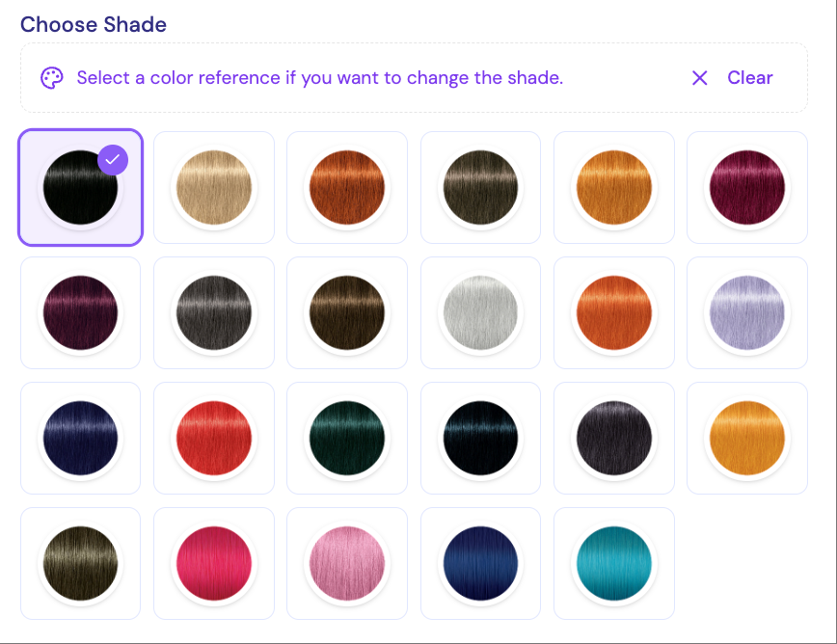Select the silver gray shade
Screen dimensions: 837x644
point(480,312)
